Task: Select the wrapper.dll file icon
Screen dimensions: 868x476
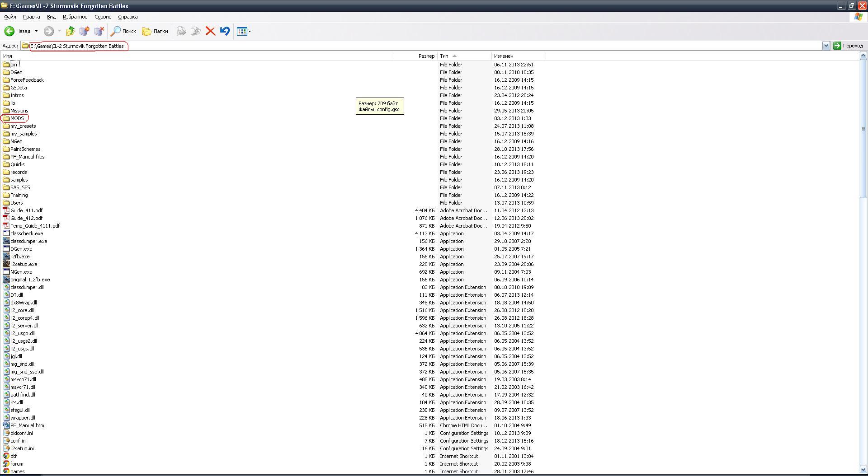Action: [6, 418]
